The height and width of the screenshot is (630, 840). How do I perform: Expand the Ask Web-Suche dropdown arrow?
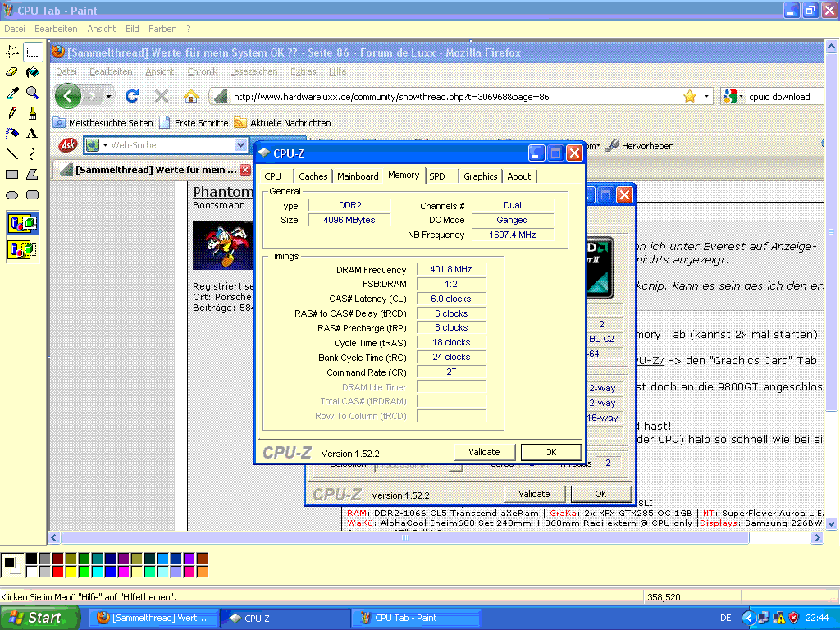coord(240,145)
